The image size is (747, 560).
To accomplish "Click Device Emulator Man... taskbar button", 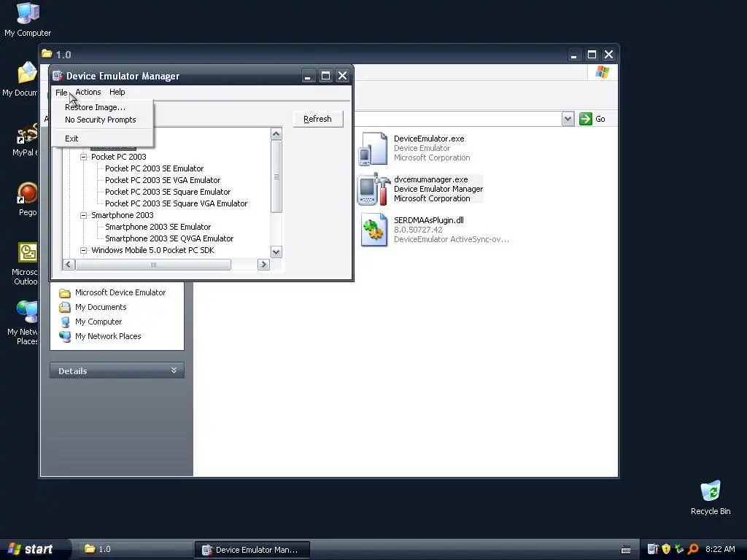I will 252,550.
